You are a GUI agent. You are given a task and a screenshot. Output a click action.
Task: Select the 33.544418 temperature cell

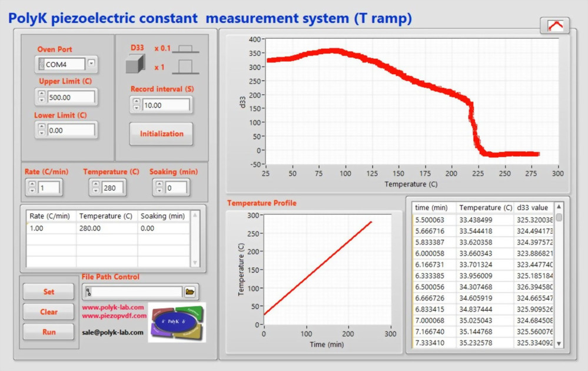click(485, 231)
